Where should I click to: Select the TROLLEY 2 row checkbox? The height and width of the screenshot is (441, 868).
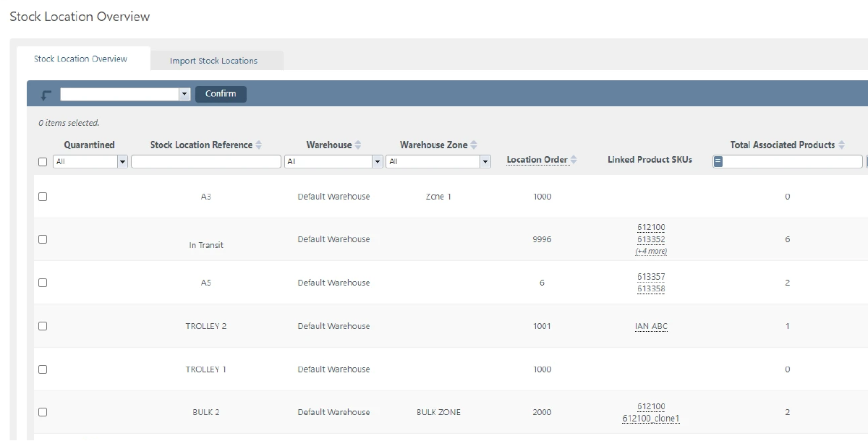tap(43, 326)
